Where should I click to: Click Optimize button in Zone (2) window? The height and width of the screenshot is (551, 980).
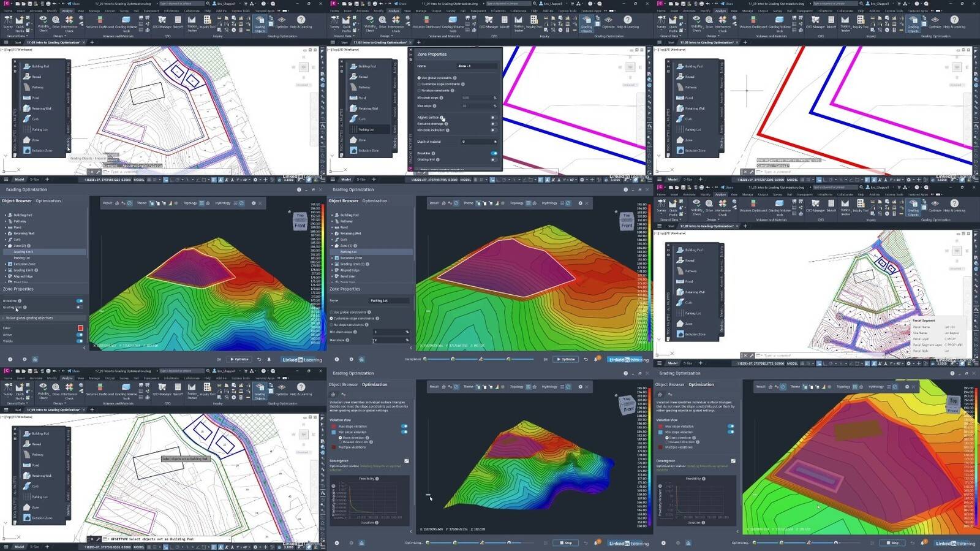pyautogui.click(x=238, y=359)
